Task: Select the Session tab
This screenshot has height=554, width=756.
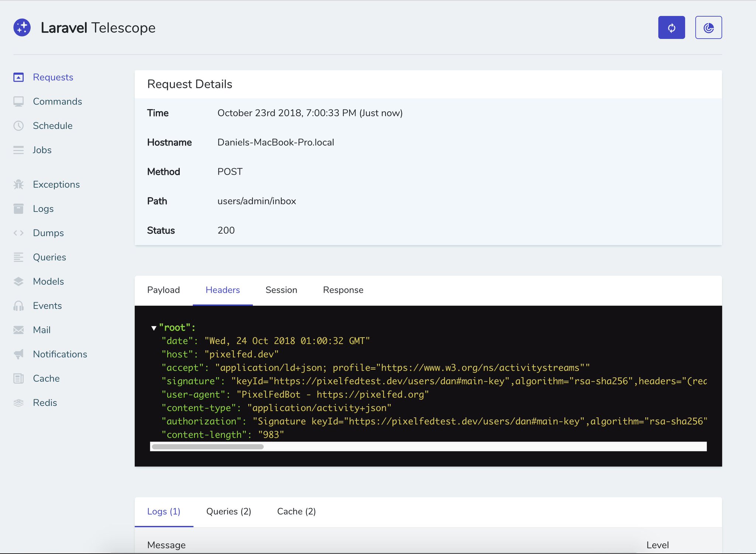Action: (281, 290)
